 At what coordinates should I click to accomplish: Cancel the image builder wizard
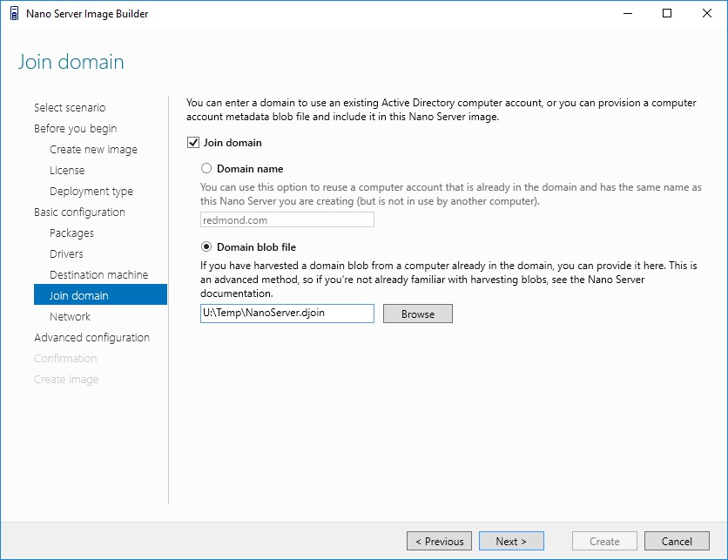(677, 541)
